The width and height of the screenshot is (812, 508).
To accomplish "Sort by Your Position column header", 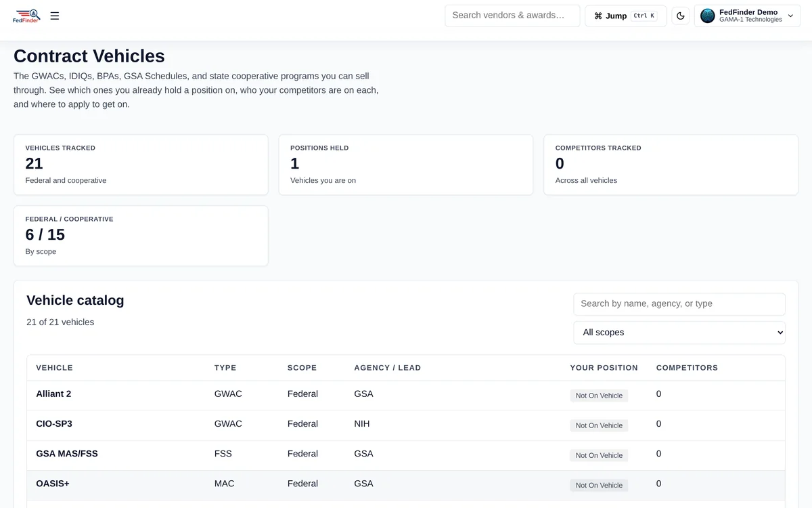I will 604,368.
